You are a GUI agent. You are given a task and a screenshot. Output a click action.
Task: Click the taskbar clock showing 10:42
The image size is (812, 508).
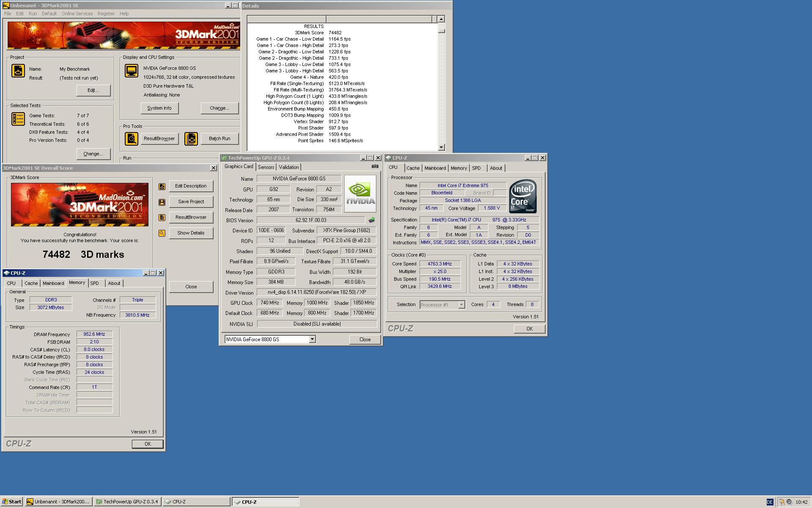click(x=801, y=502)
